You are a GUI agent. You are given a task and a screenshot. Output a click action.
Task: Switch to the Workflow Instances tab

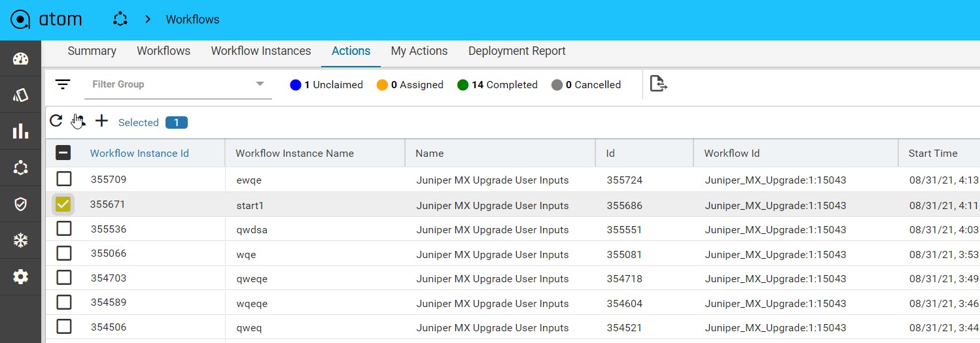(x=261, y=51)
